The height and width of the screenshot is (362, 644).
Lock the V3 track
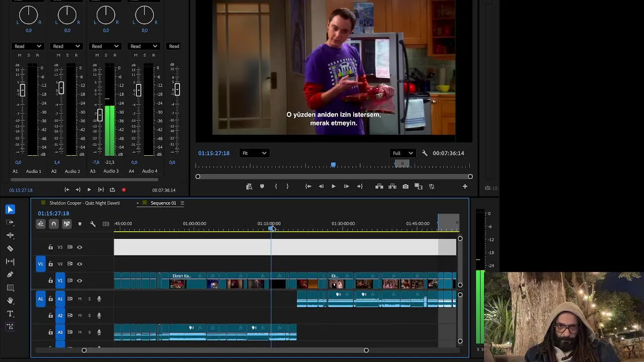pyautogui.click(x=50, y=247)
